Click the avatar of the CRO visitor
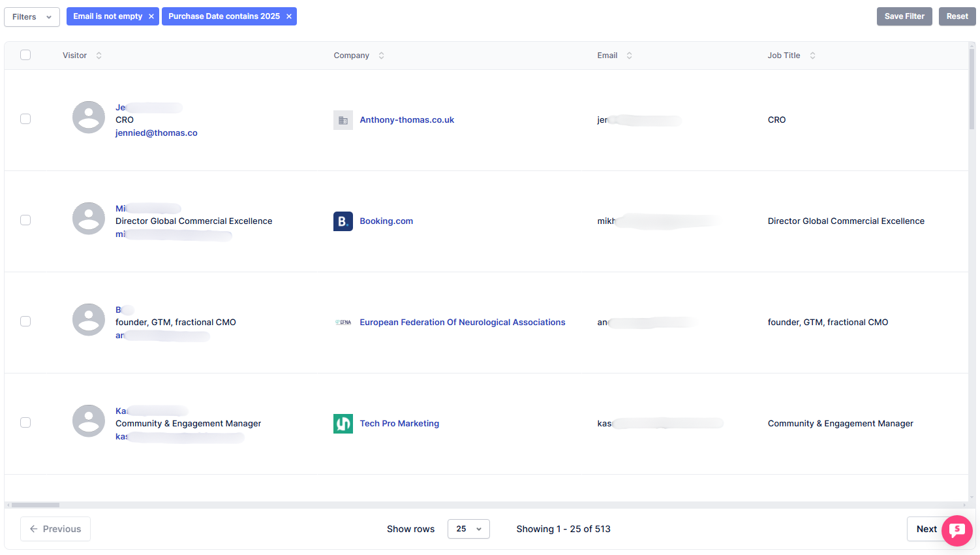This screenshot has width=980, height=555. pyautogui.click(x=89, y=118)
